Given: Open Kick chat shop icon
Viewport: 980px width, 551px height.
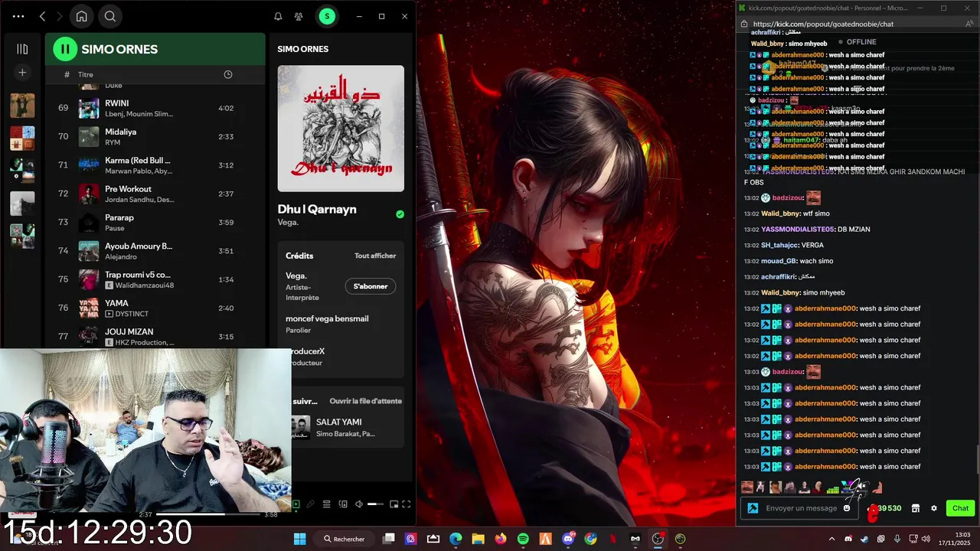Looking at the screenshot, I should 915,508.
